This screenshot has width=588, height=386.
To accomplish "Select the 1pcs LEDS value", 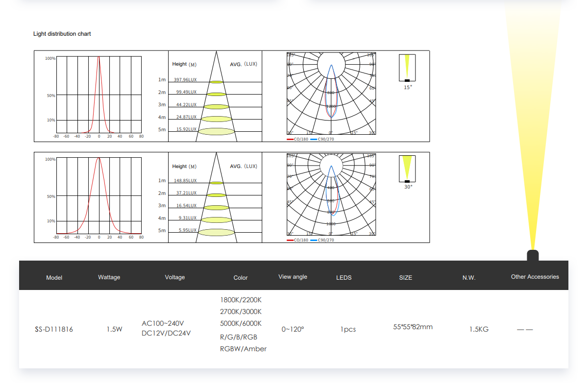I will (x=348, y=329).
